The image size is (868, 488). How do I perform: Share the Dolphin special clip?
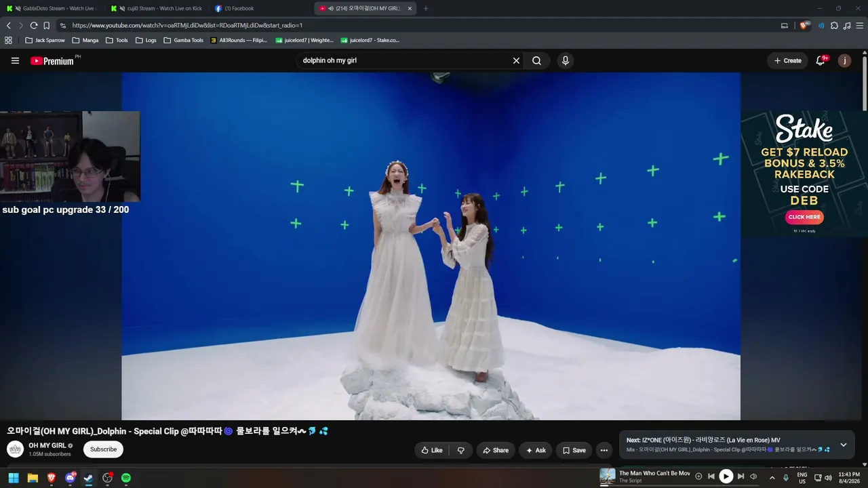coord(495,450)
